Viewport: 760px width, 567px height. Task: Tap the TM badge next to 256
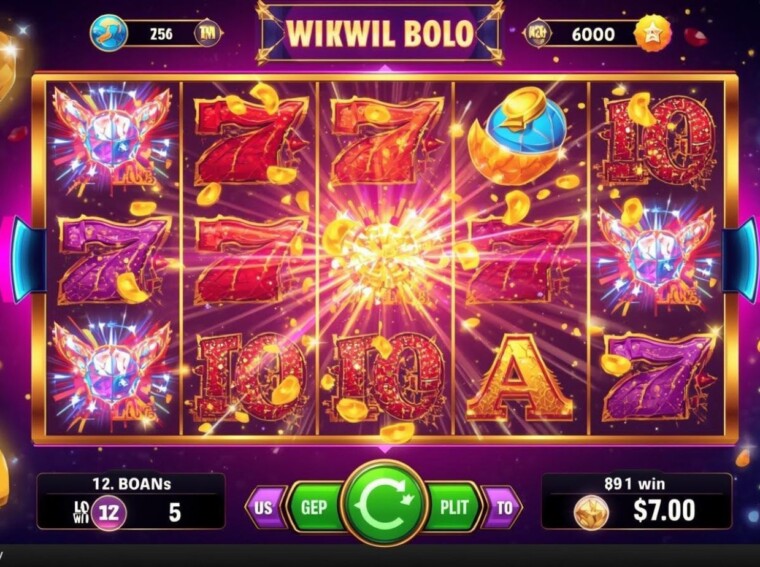point(207,33)
